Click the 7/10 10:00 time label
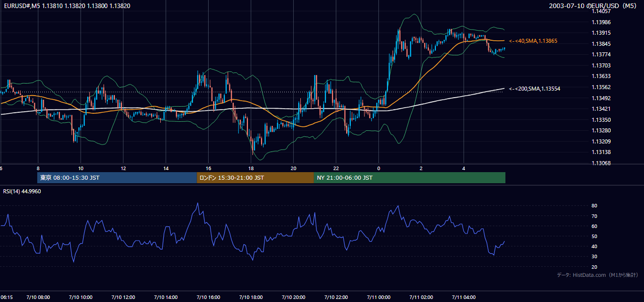Image resolution: width=644 pixels, height=302 pixels. (x=81, y=297)
